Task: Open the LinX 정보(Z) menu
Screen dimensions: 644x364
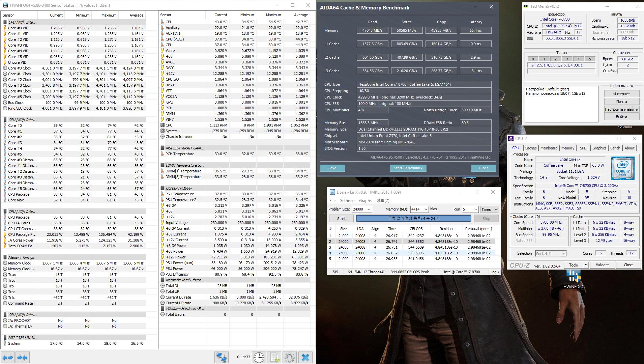Action: (383, 201)
